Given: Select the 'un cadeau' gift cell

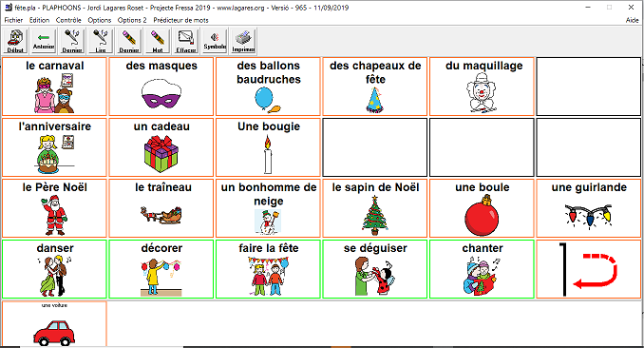Looking at the screenshot, I should click(161, 147).
